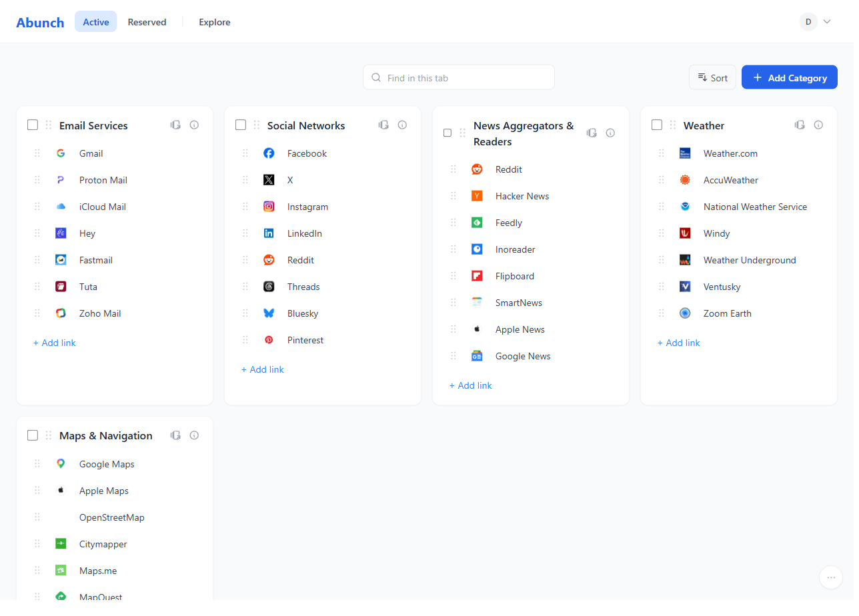Open the SmartNews link
Screen dimensions: 859x616
pyautogui.click(x=519, y=303)
